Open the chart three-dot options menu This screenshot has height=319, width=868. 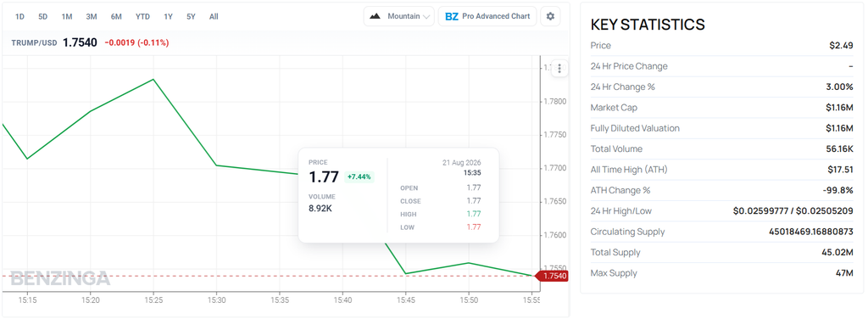559,68
